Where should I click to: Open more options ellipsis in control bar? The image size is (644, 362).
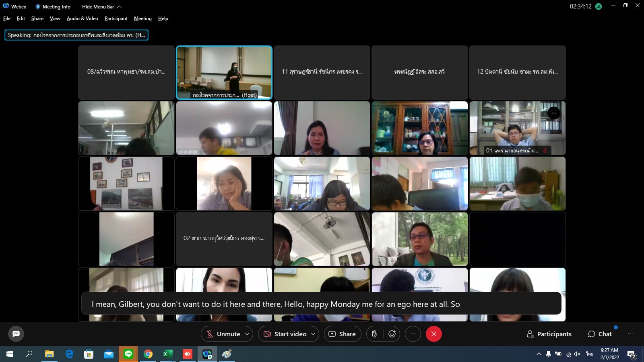point(413,334)
